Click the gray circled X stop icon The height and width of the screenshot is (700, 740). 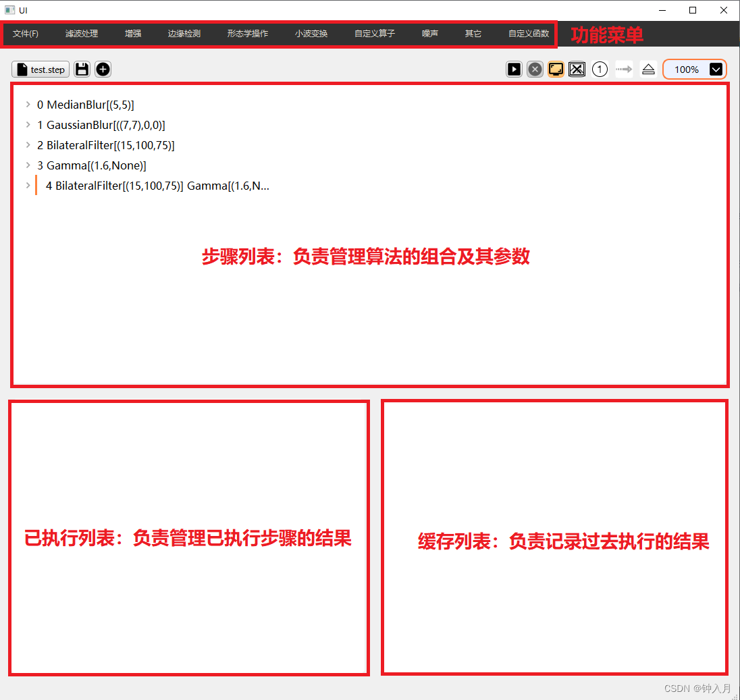point(535,70)
